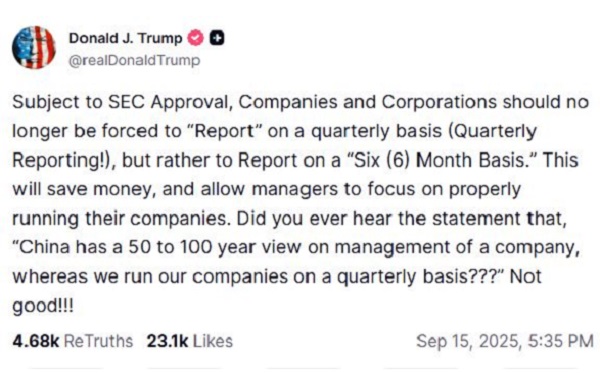Click the quoted word "Report" in post
This screenshot has height=373, width=600.
point(224,131)
